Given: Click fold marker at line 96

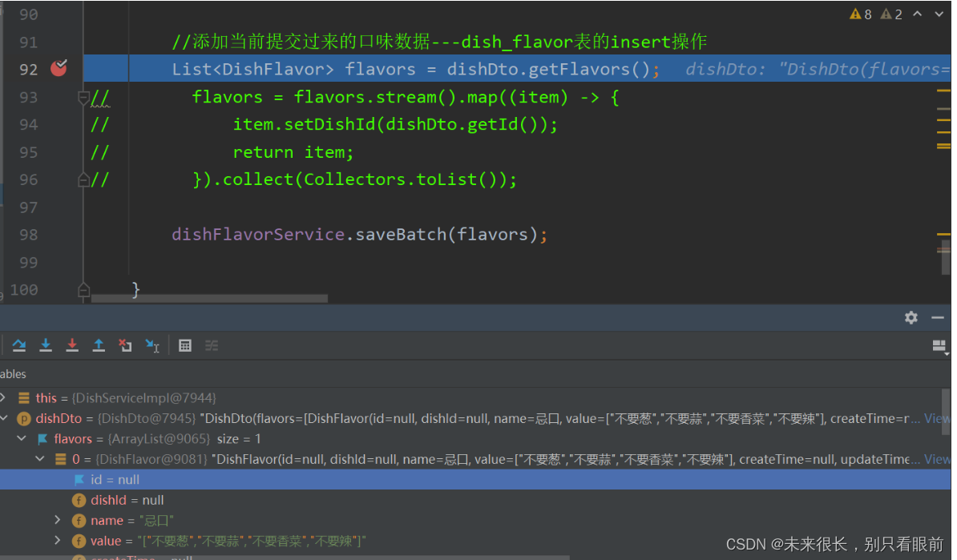Looking at the screenshot, I should [x=83, y=179].
